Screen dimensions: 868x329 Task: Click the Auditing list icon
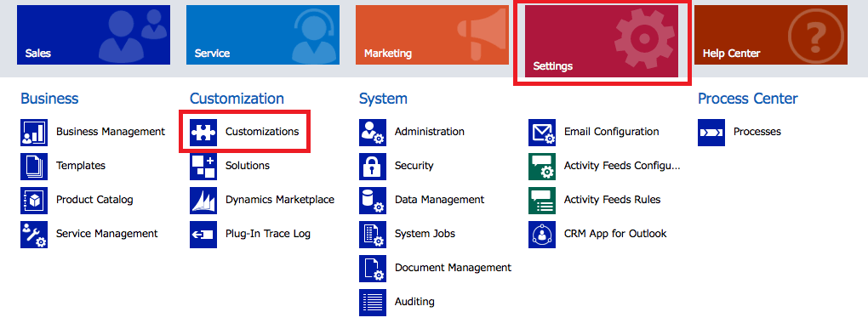click(373, 302)
